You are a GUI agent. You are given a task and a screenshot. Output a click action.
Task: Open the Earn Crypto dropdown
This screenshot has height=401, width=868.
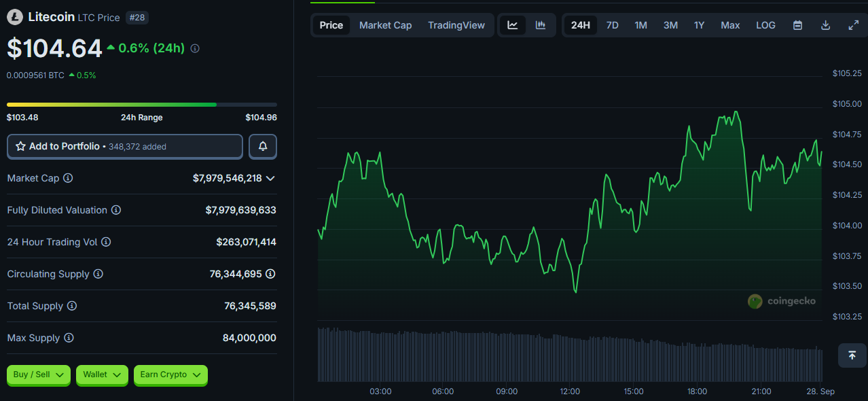170,374
